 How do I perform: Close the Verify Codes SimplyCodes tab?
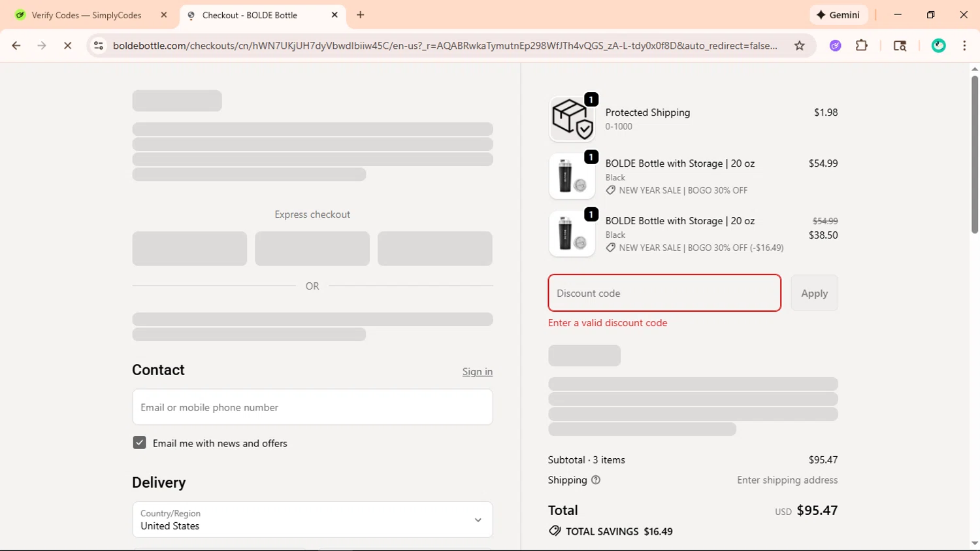click(164, 15)
